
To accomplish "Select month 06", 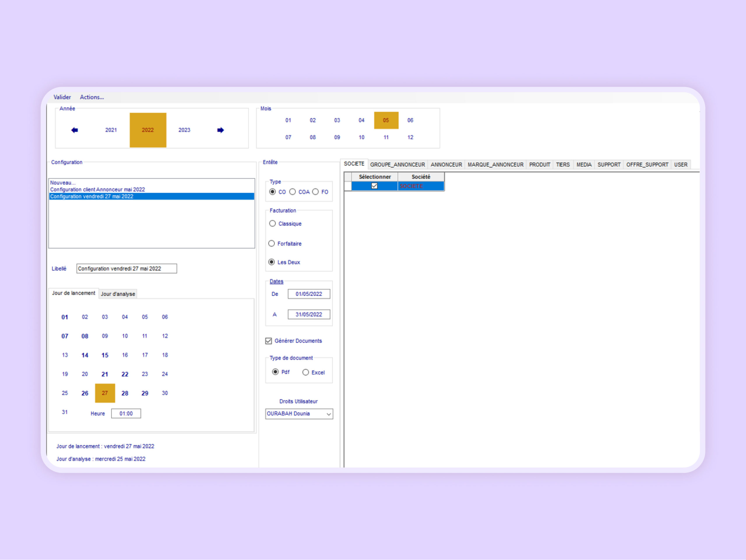I will 410,120.
